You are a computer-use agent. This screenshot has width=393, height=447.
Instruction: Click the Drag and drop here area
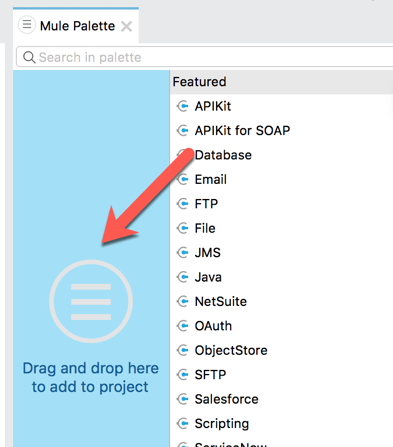[91, 258]
